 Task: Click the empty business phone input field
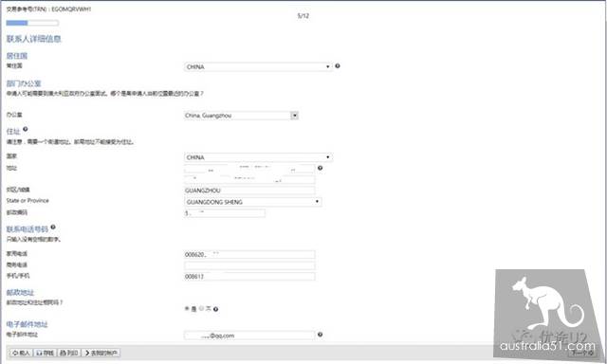(x=249, y=265)
